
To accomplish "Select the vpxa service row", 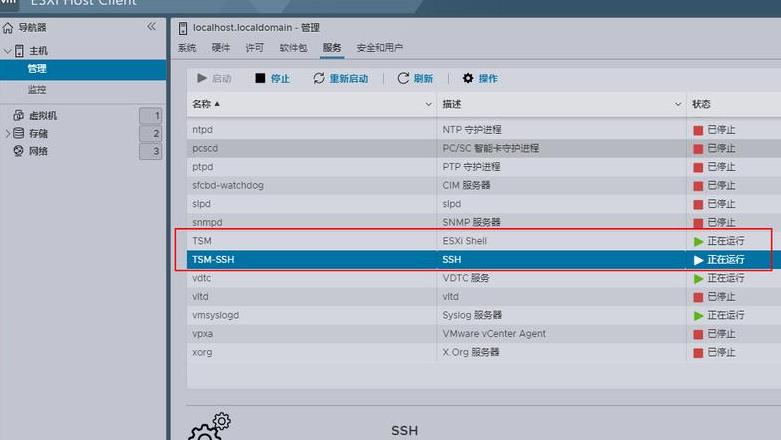I will pyautogui.click(x=484, y=333).
